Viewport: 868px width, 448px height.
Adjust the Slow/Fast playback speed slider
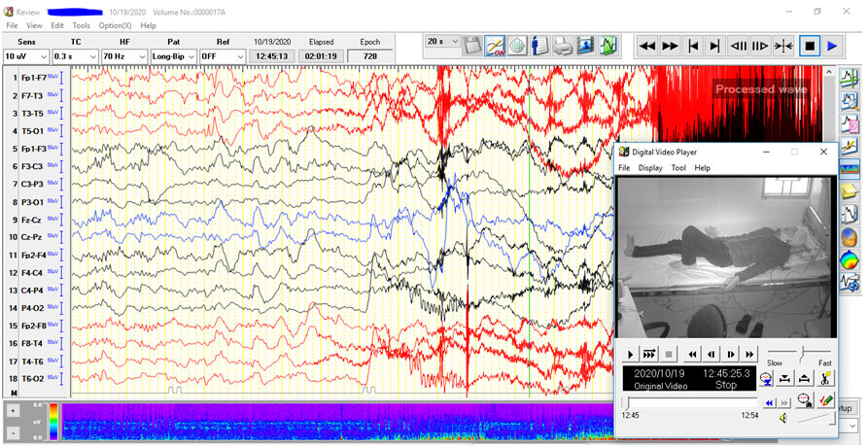click(801, 354)
